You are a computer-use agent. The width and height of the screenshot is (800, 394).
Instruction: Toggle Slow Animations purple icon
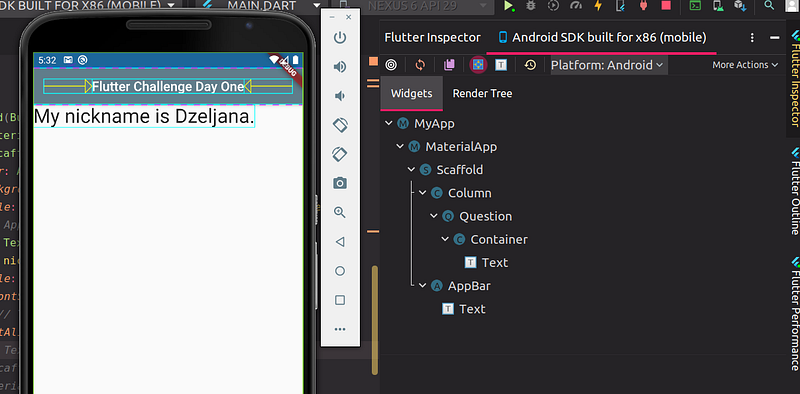point(449,65)
